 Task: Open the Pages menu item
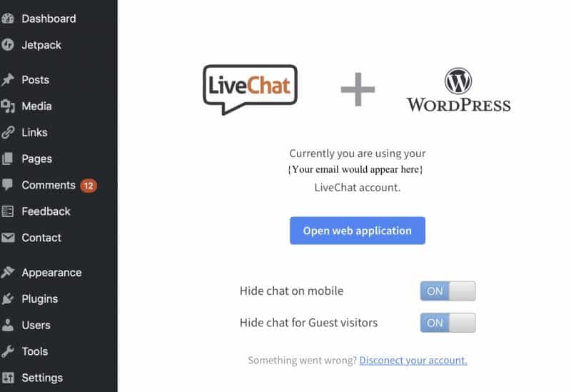[x=36, y=159]
